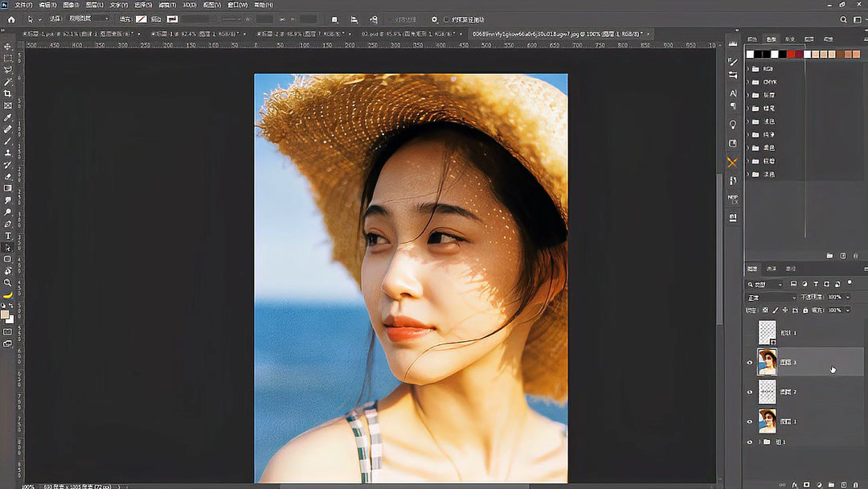
Task: Open the layer blend mode dropdown
Action: pos(772,298)
